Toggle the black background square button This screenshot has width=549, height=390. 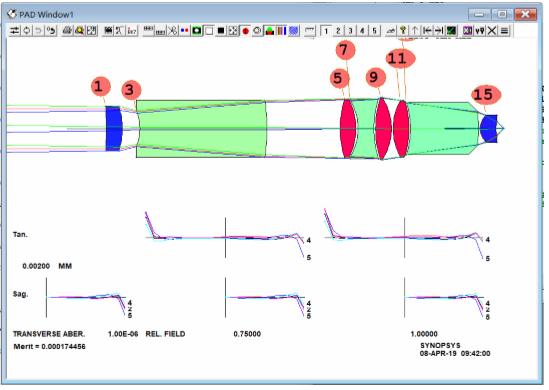coord(221,31)
